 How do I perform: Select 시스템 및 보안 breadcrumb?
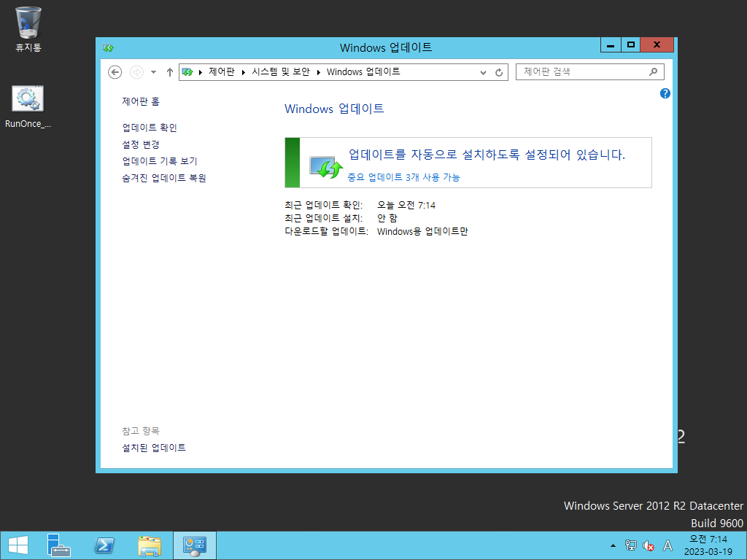[281, 72]
